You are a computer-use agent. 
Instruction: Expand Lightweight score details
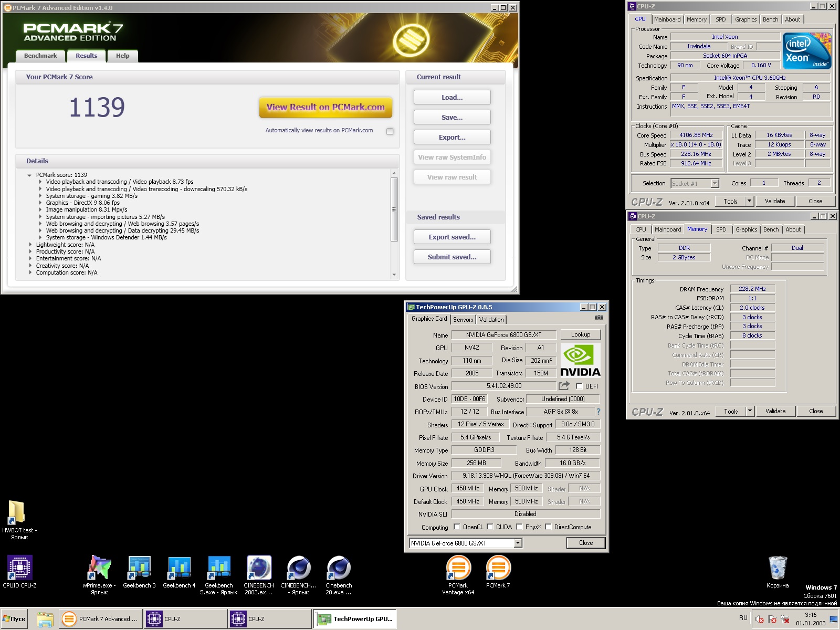pos(30,245)
